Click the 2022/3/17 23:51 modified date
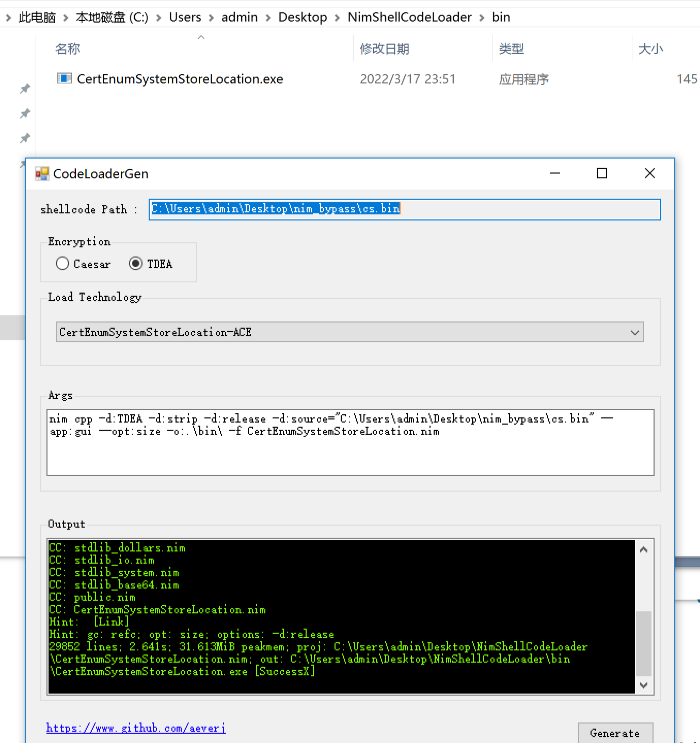 click(407, 79)
